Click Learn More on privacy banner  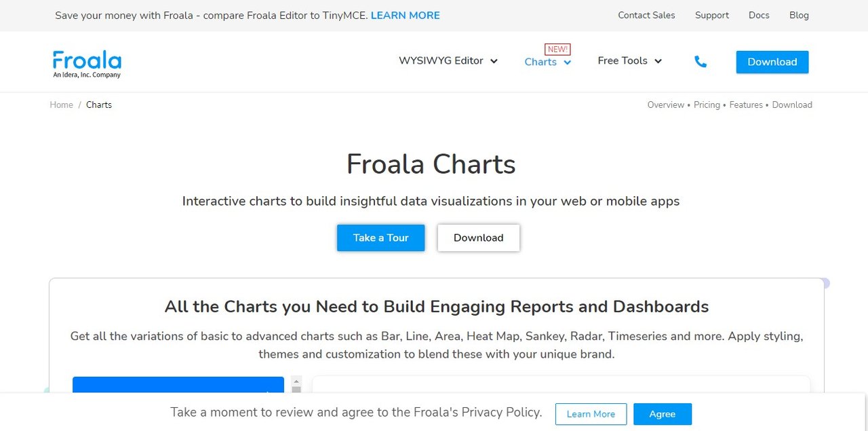click(591, 414)
